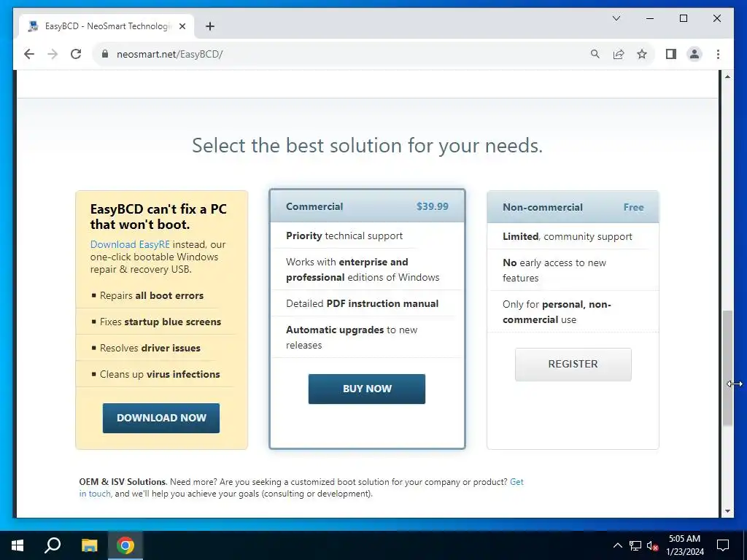Show hidden system tray icons
Viewport: 747px width, 560px height.
[x=617, y=545]
